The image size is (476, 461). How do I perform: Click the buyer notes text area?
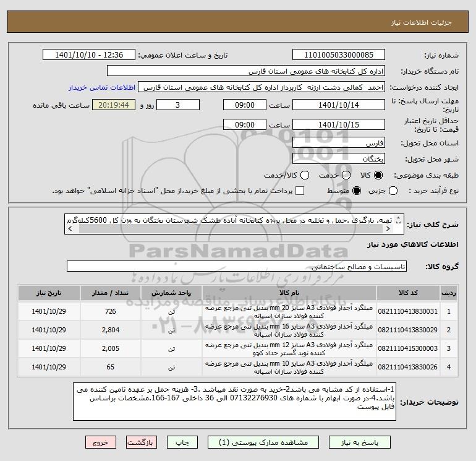(235, 402)
